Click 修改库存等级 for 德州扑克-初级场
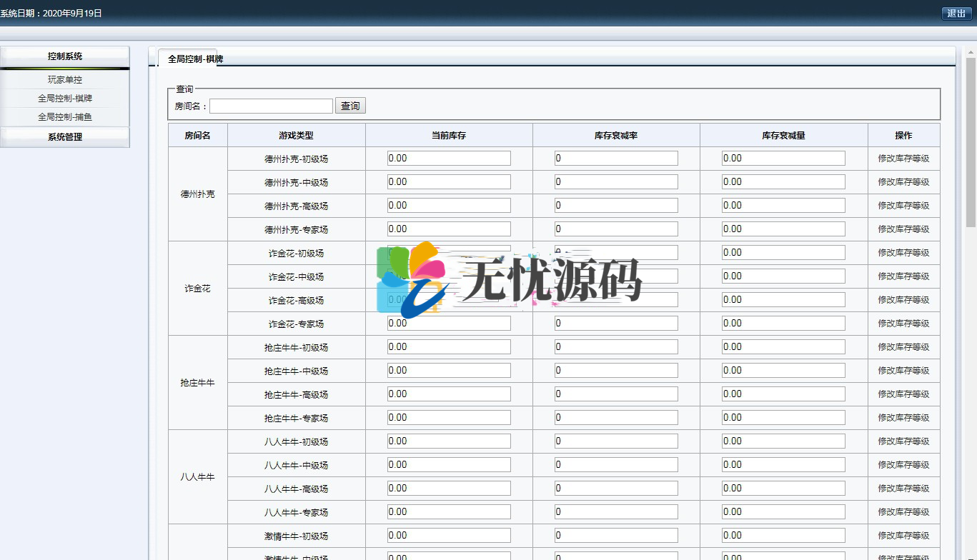Screen dimensions: 977x560 903,158
